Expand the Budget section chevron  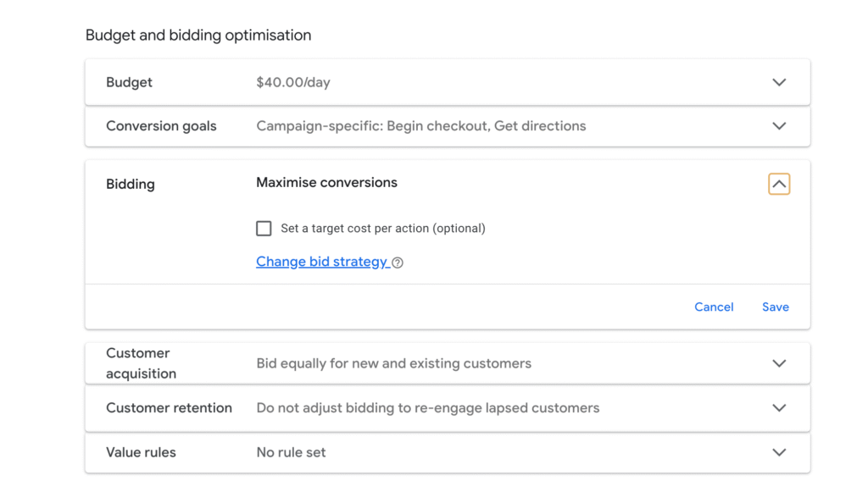pos(779,82)
